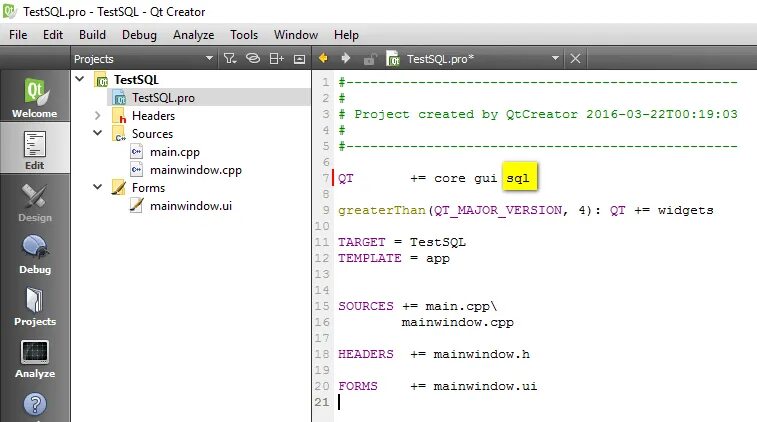The width and height of the screenshot is (757, 422).
Task: Click 'greaterThan' on line 9
Action: click(x=381, y=210)
